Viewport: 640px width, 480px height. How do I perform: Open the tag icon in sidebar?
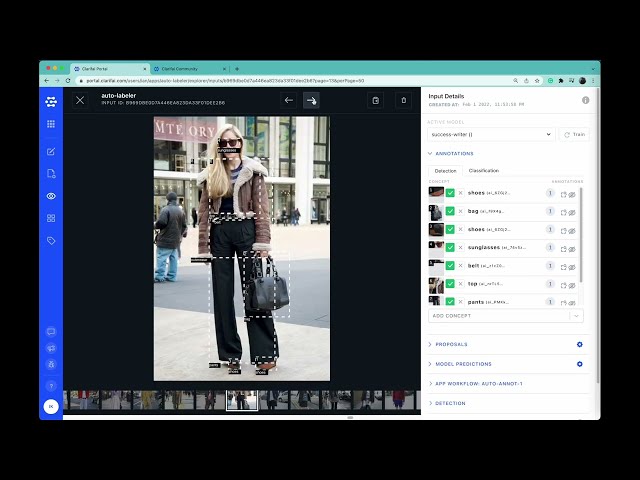[x=51, y=241]
